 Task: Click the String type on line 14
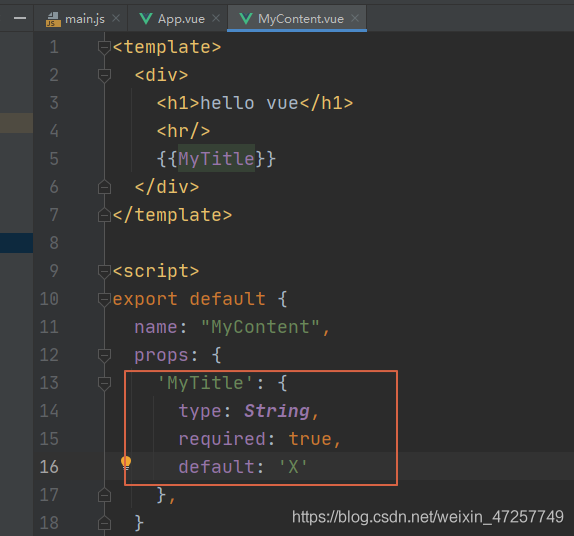click(x=277, y=411)
